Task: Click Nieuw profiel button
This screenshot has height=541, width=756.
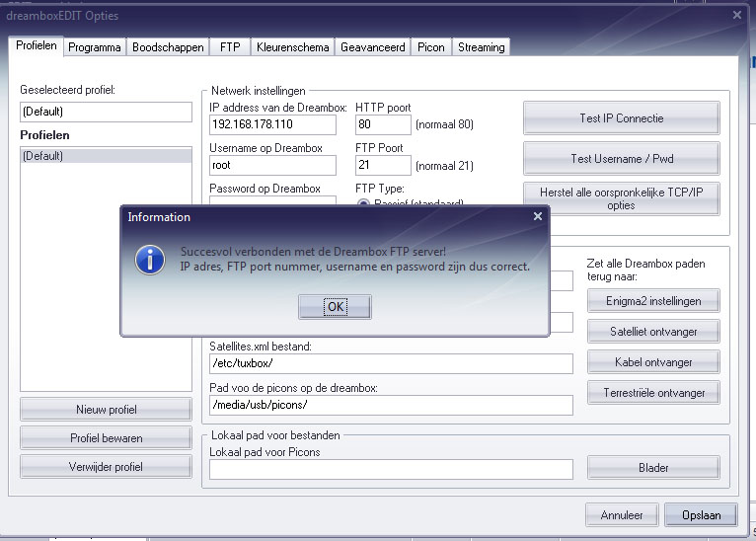Action: tap(106, 410)
